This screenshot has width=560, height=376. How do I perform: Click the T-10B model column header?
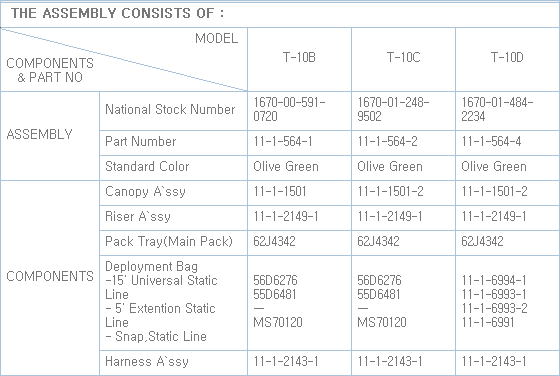(x=299, y=57)
